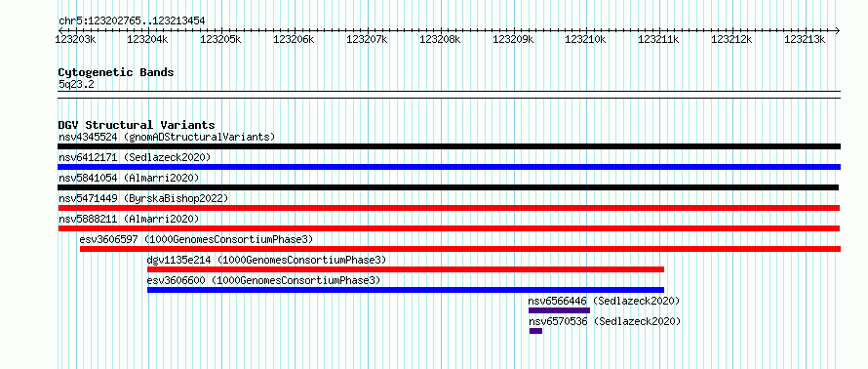Open the dgv1135e214 variant label
Image resolution: width=868 pixels, height=369 pixels.
pos(266,260)
